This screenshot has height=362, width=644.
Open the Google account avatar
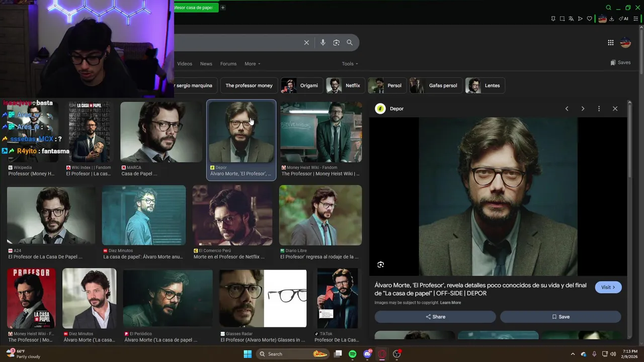pos(625,43)
